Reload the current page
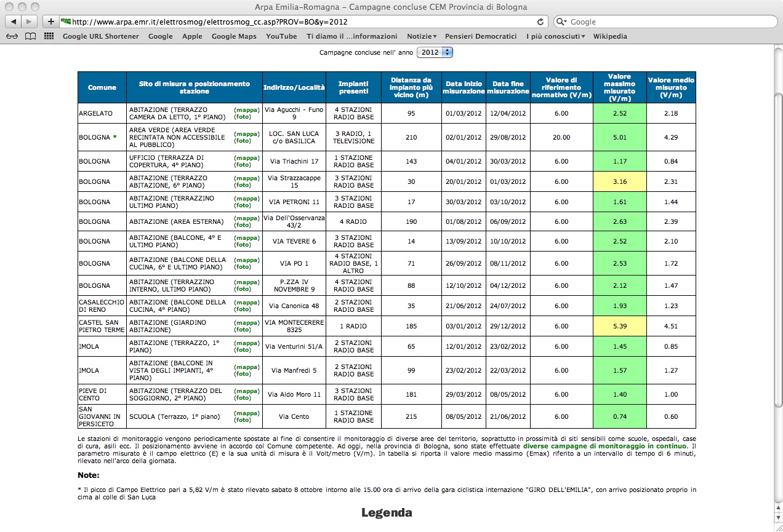The height and width of the screenshot is (532, 783). point(540,22)
